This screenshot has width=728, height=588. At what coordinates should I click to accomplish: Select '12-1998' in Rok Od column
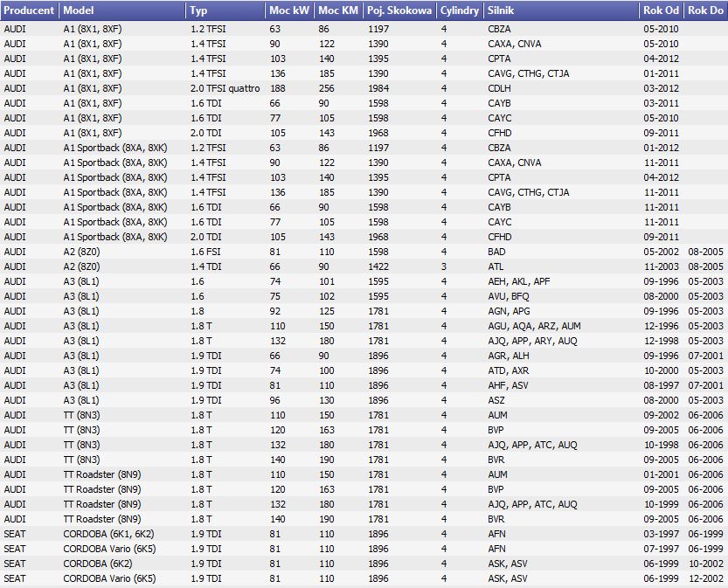661,341
